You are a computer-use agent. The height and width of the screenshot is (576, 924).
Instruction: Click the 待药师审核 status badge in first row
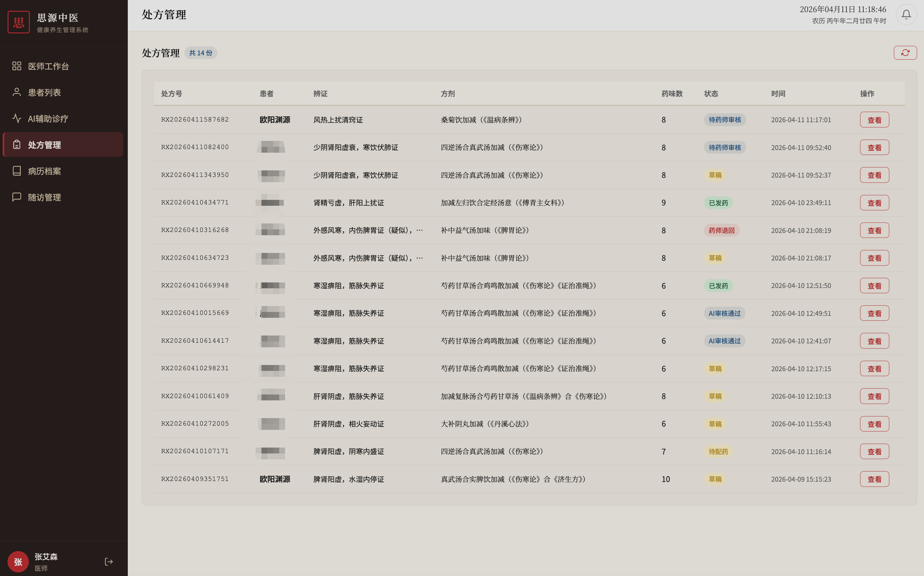click(x=724, y=120)
